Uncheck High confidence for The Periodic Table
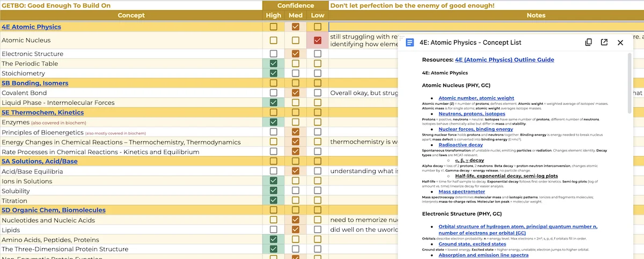 (x=274, y=63)
